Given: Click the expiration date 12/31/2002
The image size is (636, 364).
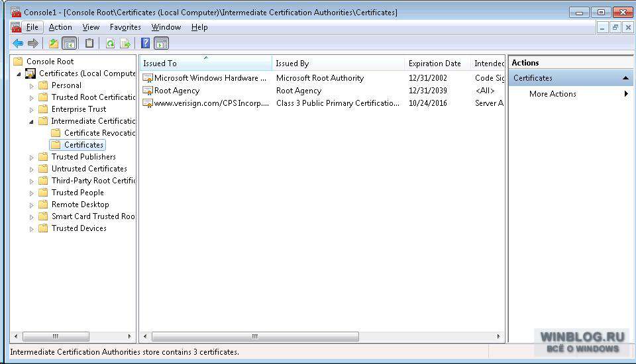Looking at the screenshot, I should 427,78.
